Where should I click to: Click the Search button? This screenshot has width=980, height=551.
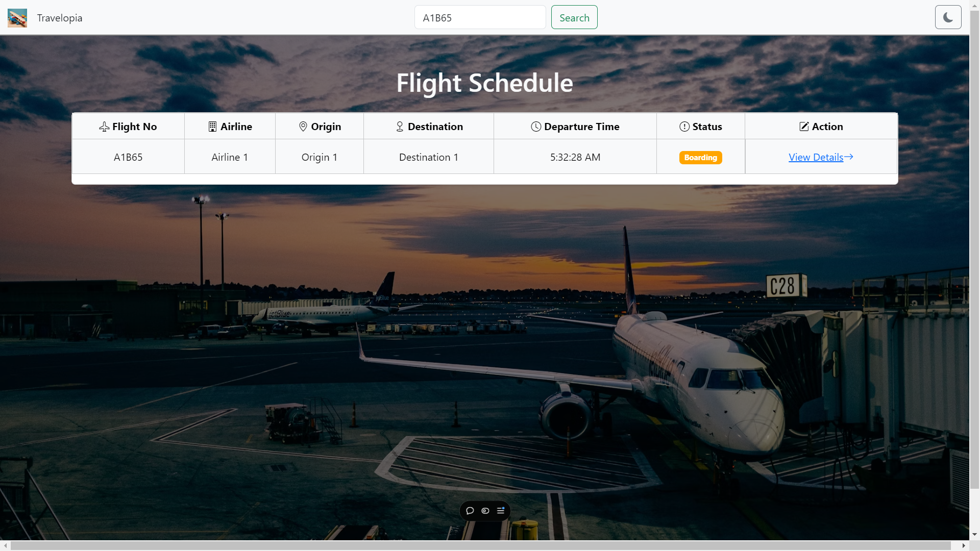[x=574, y=17]
